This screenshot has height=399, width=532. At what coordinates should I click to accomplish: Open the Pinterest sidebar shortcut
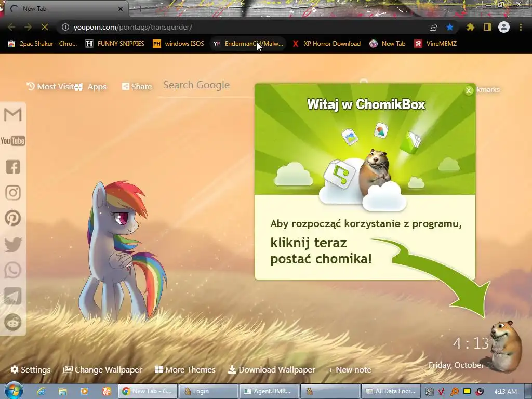[x=13, y=218]
